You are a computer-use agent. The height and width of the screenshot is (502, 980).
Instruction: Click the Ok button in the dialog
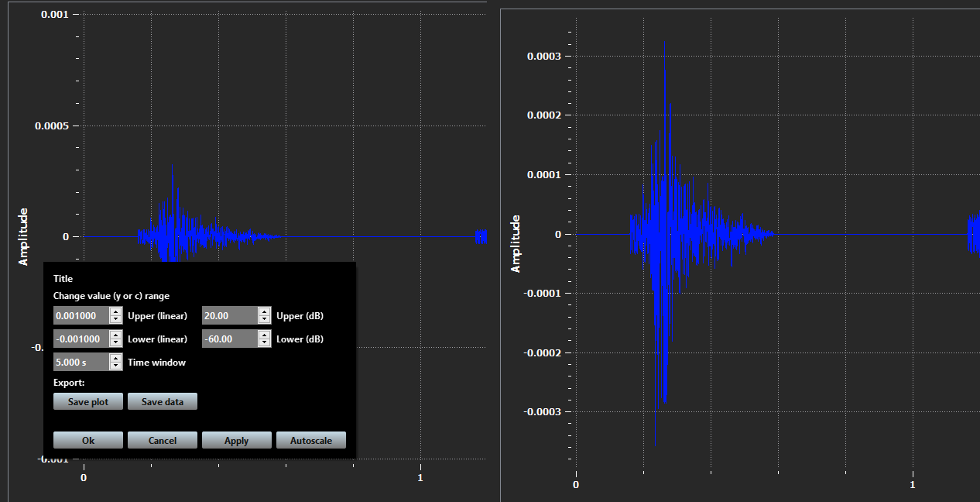tap(88, 440)
